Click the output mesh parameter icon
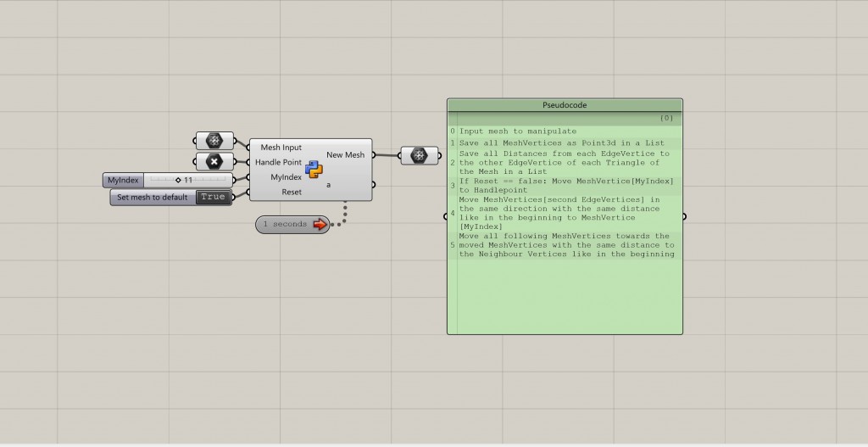868x447 pixels. [418, 156]
